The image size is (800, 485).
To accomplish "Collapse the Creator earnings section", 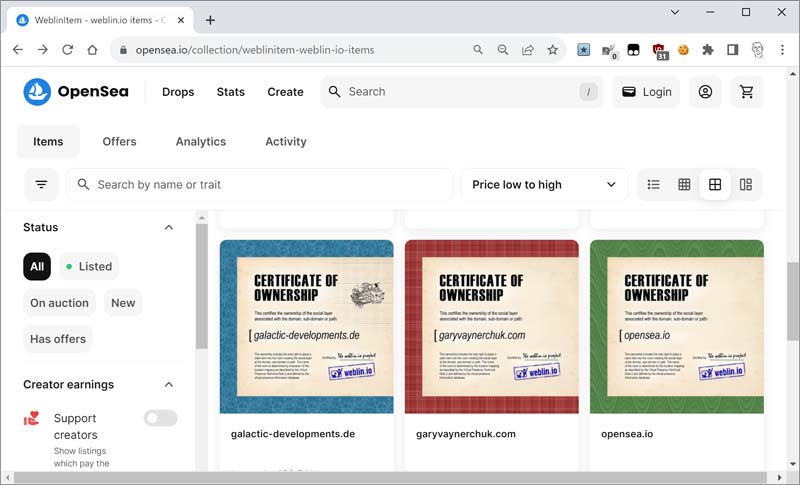I will tap(169, 385).
